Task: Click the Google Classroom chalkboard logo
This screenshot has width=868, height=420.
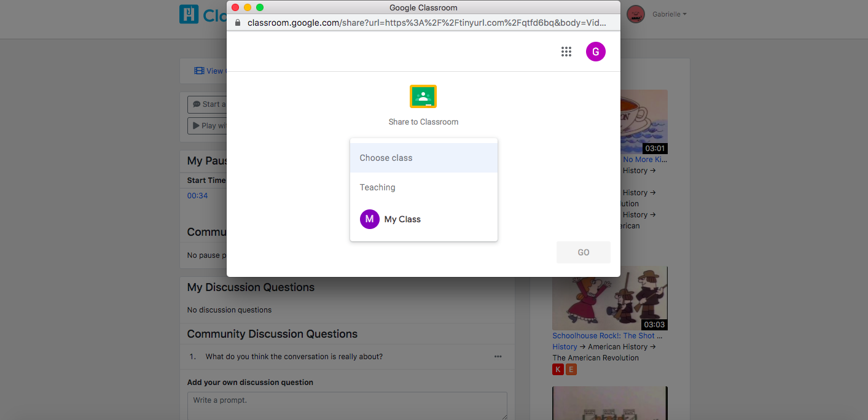Action: click(x=423, y=96)
